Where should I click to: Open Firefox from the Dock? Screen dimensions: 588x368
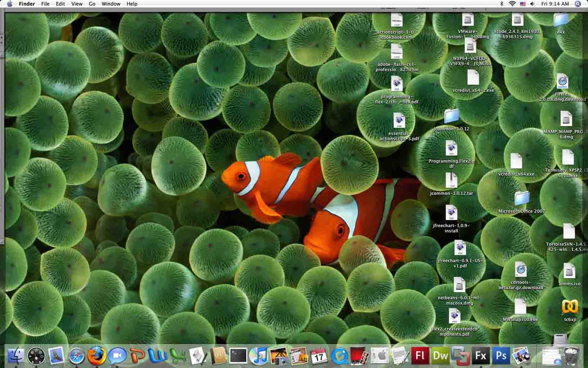pos(96,356)
